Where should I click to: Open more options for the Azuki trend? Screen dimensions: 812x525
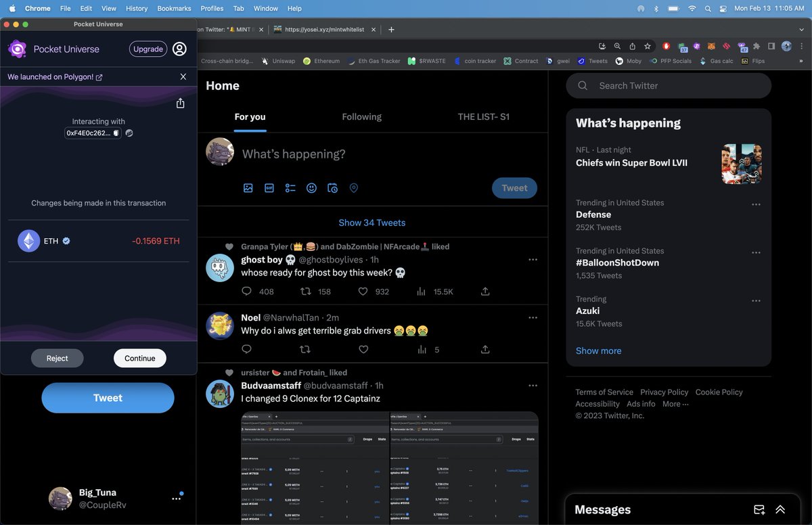(756, 300)
